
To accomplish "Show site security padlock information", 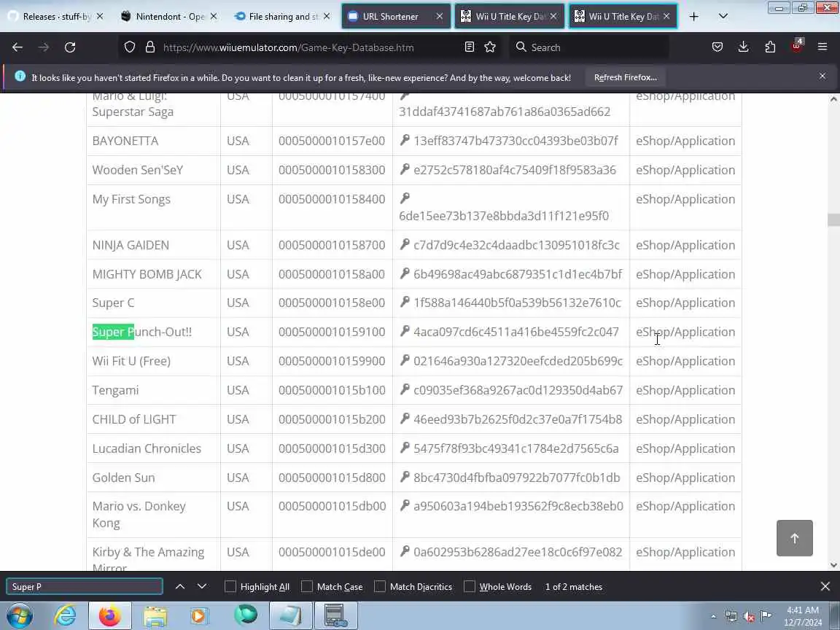I will tap(150, 47).
